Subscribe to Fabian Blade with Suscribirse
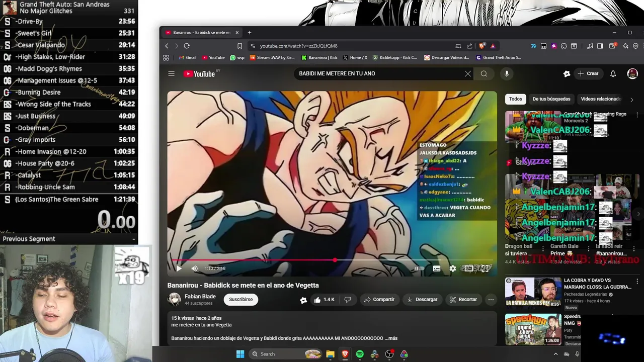Screen dimensions: 644x362 [x=241, y=299]
